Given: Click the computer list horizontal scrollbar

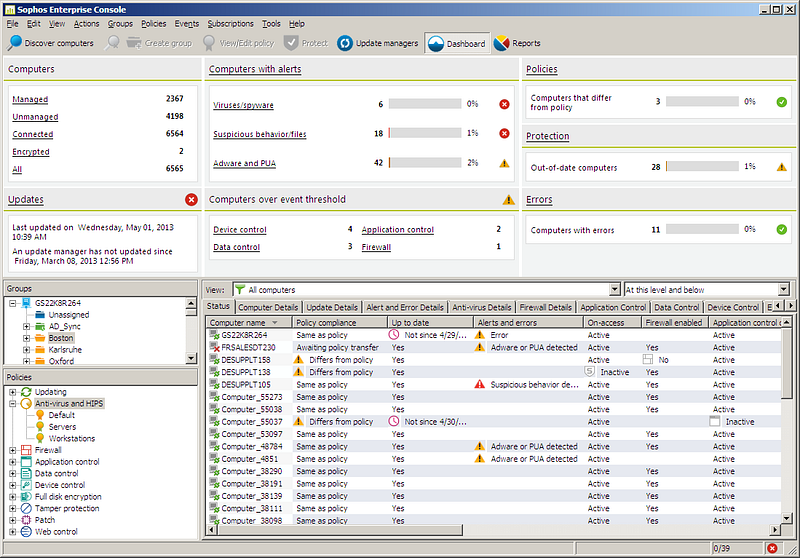Looking at the screenshot, I should click(x=492, y=530).
